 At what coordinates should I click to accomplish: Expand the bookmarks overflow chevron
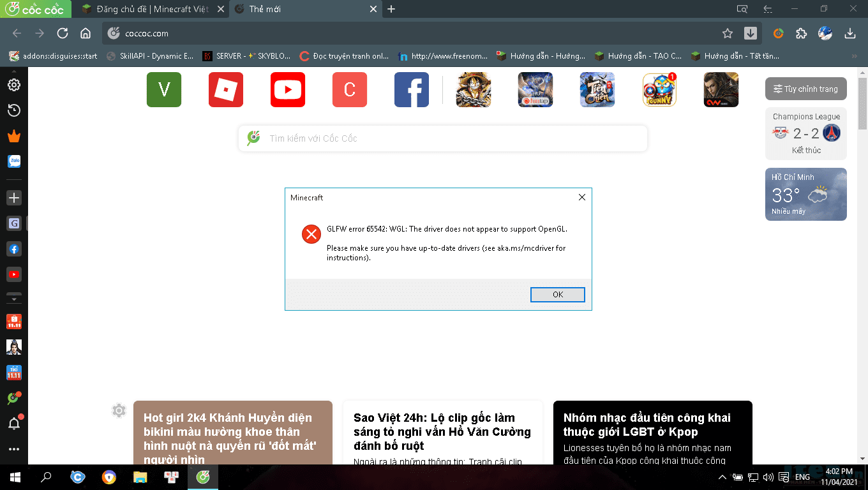click(855, 56)
